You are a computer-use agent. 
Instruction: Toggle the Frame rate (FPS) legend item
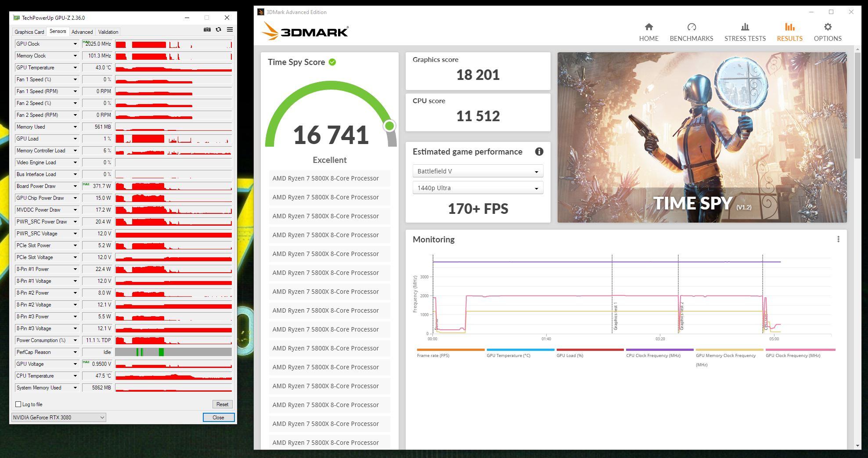pos(450,353)
